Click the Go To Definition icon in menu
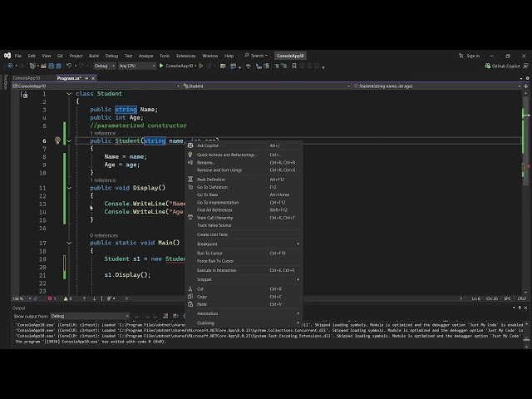Screen dimensions: 532x399 pos(190,187)
